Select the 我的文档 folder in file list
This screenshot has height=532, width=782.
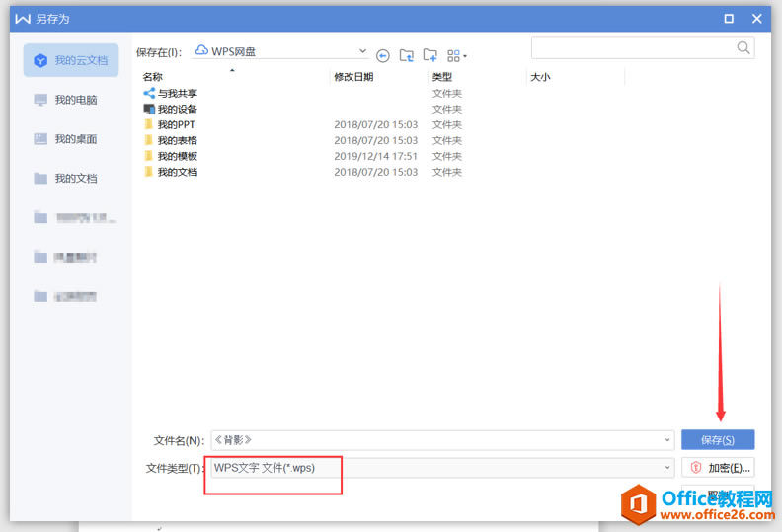pyautogui.click(x=178, y=172)
